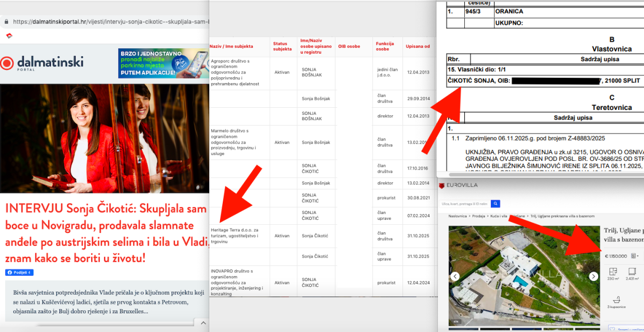Image resolution: width=644 pixels, height=332 pixels.
Task: Open the parking app banner ad
Action: (163, 63)
